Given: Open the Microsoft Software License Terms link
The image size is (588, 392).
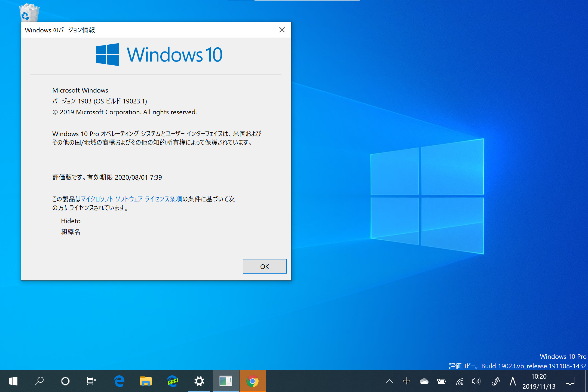Looking at the screenshot, I should pyautogui.click(x=131, y=199).
